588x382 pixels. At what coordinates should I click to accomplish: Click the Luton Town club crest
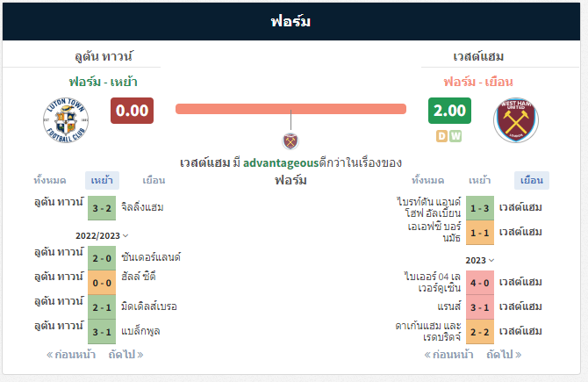coord(66,120)
